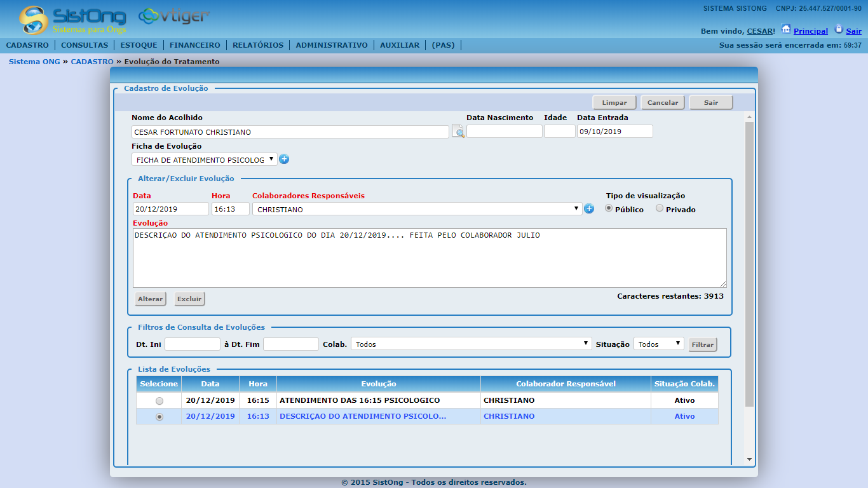Open the Colaboradores Responsáveis dropdown
The width and height of the screenshot is (868, 488).
417,209
